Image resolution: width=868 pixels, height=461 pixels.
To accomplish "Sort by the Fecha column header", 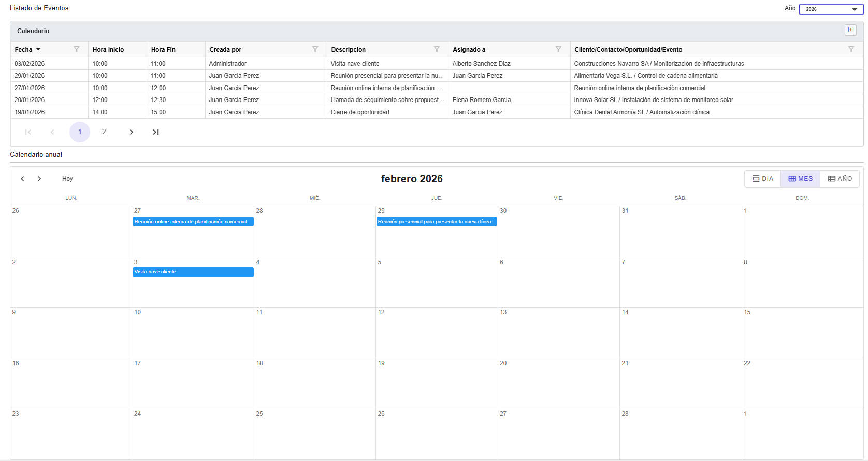I will pos(24,50).
